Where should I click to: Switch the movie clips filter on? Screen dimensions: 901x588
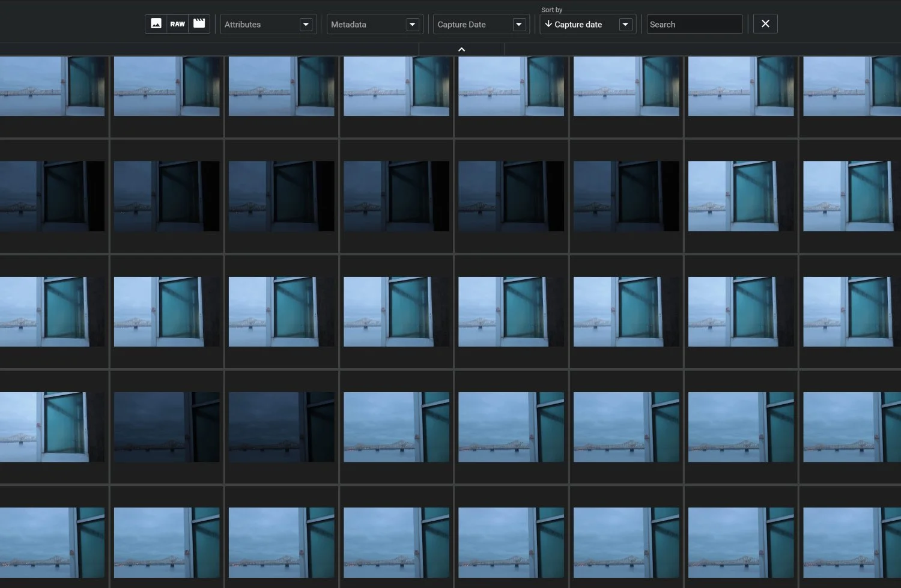pyautogui.click(x=198, y=24)
